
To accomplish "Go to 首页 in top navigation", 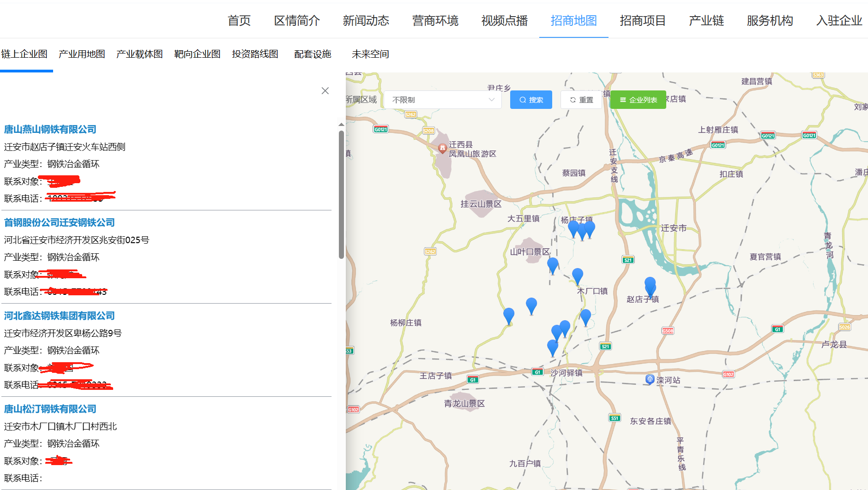I will [x=239, y=21].
